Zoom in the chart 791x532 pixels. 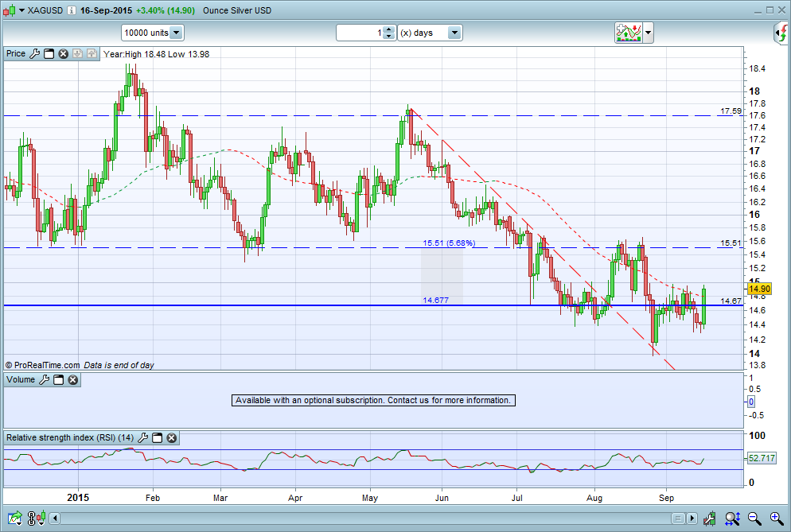coord(777,518)
